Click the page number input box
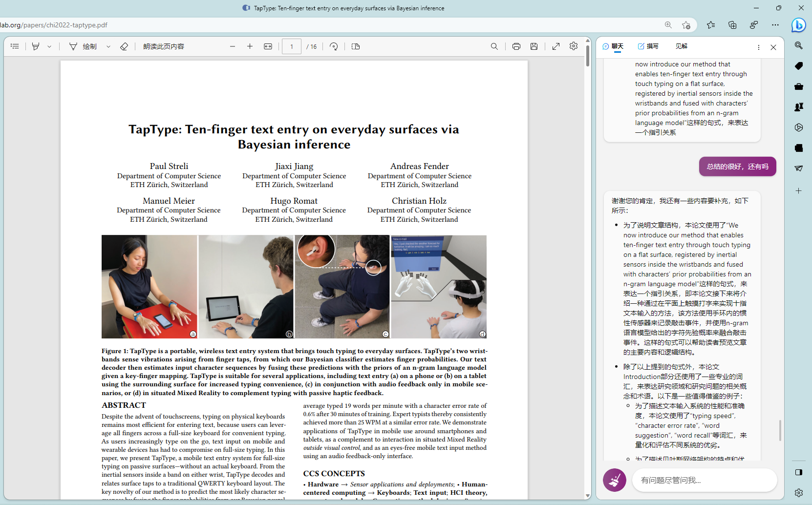812x505 pixels. (292, 46)
